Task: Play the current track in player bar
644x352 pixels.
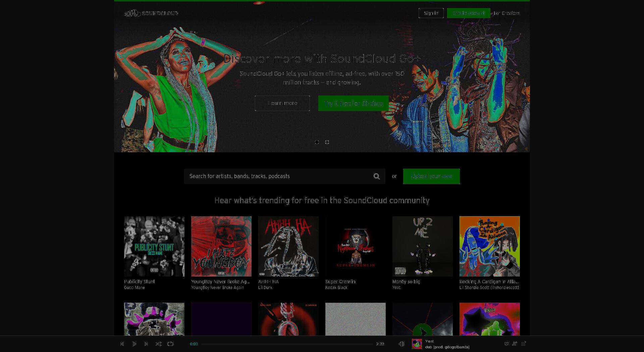Action: (x=134, y=344)
